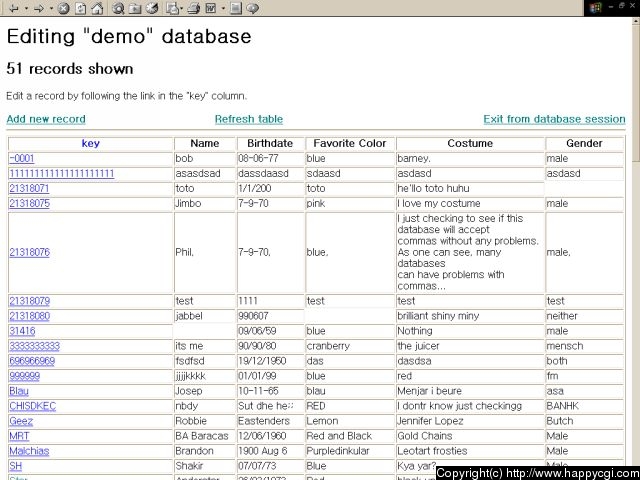Image resolution: width=640 pixels, height=480 pixels.
Task: Open the Search pane icon
Action: (x=118, y=8)
